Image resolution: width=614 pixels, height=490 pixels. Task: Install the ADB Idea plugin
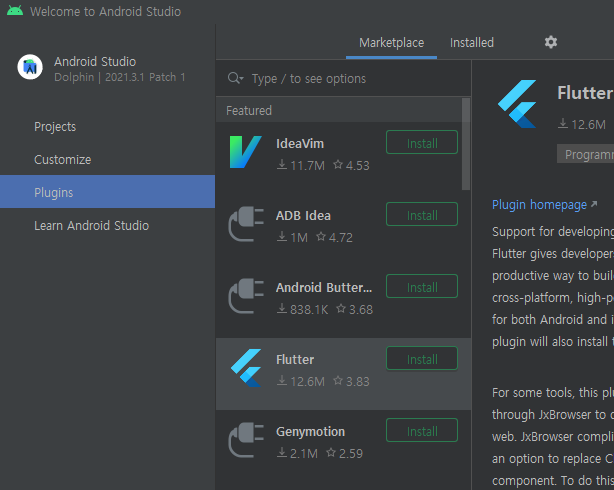pos(422,214)
